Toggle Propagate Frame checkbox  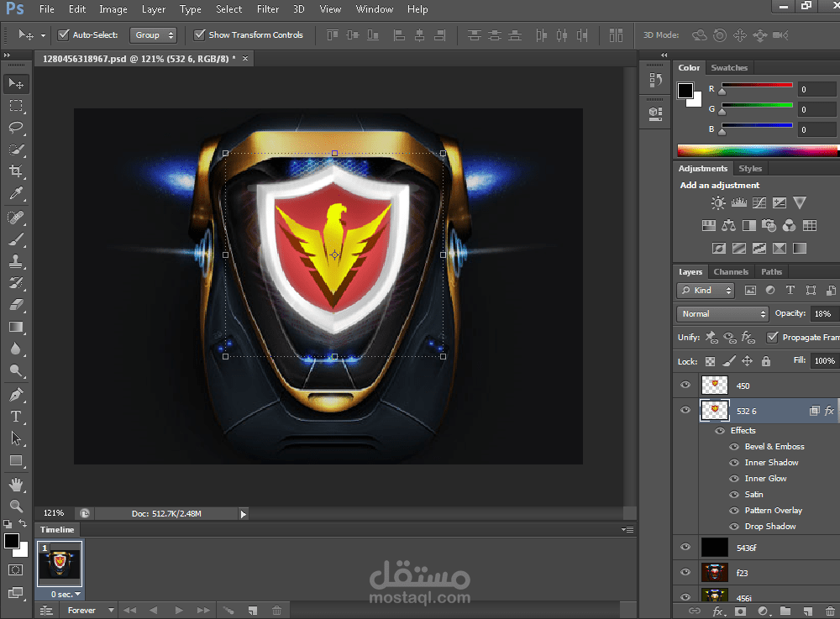tap(772, 337)
